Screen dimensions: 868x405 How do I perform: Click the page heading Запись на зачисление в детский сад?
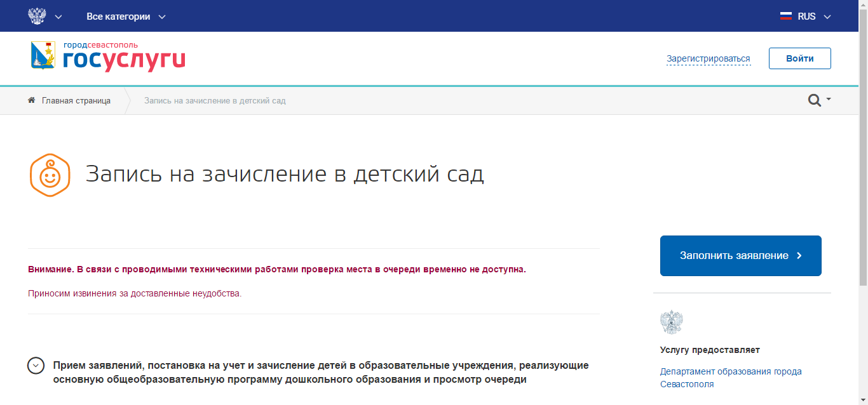click(285, 174)
